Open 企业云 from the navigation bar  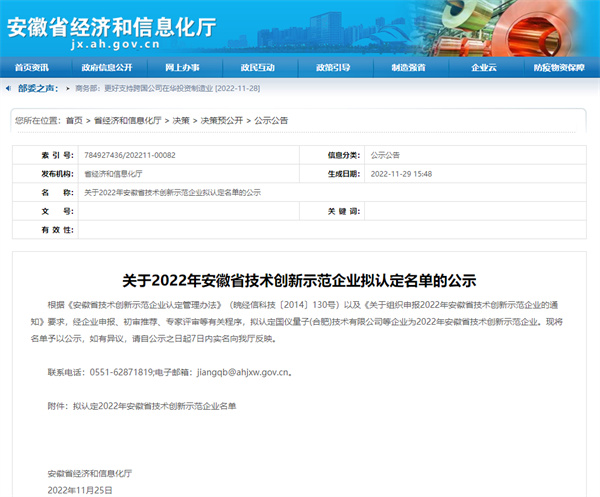(x=484, y=68)
